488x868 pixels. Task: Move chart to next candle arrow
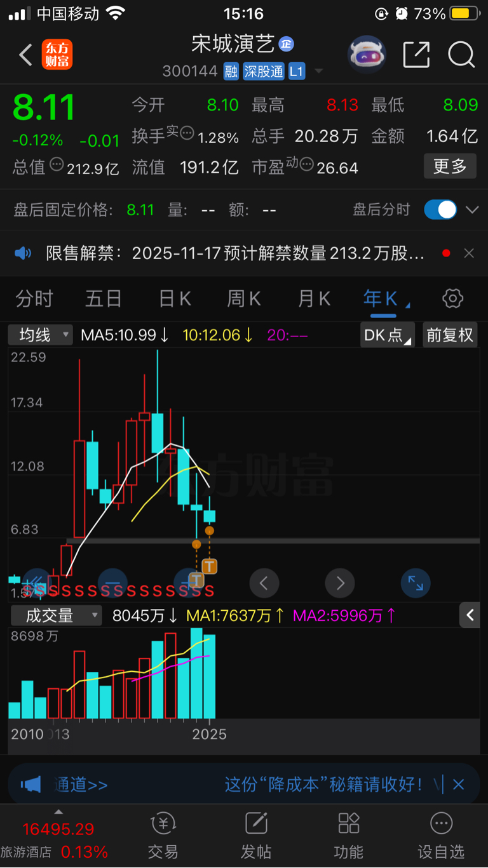(x=340, y=582)
